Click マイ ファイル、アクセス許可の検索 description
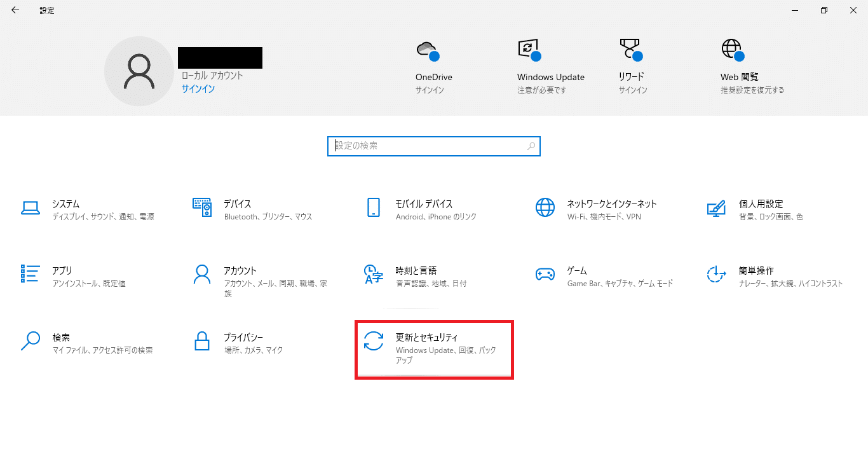The width and height of the screenshot is (868, 463). coord(102,350)
